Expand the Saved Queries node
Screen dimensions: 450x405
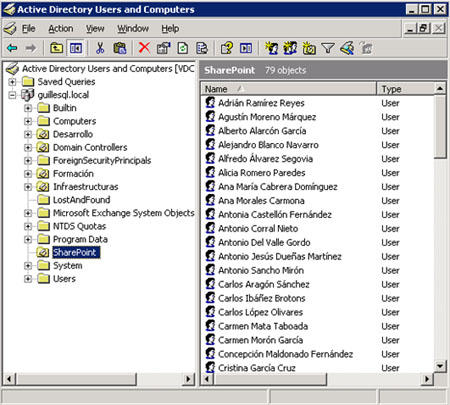12,82
